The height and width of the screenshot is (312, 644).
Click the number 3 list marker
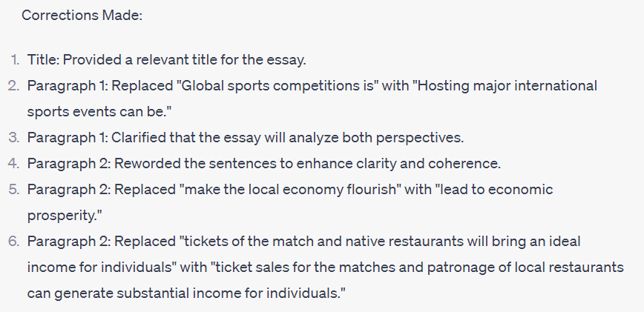[14, 138]
